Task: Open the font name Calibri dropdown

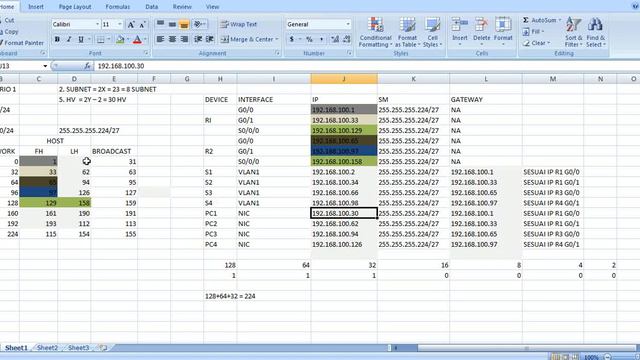Action: click(97, 24)
